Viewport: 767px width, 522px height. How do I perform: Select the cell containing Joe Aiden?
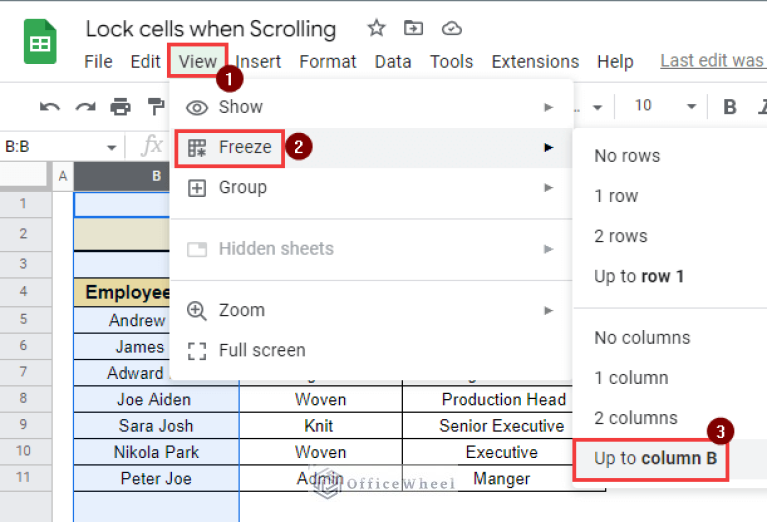click(156, 399)
